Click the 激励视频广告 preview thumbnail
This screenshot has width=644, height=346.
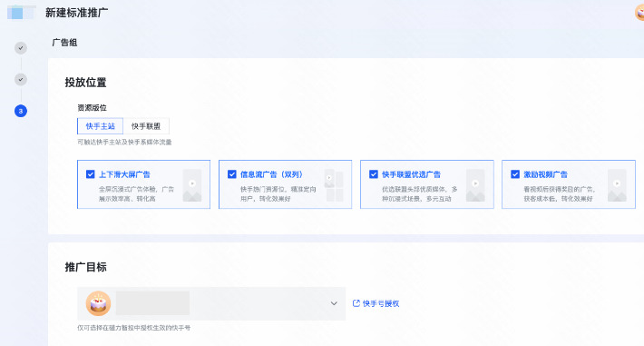pyautogui.click(x=617, y=185)
